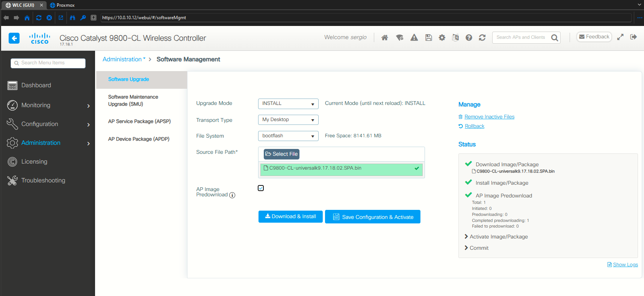Reload the page with browser refresh icon
The height and width of the screenshot is (296, 644).
pyautogui.click(x=39, y=18)
